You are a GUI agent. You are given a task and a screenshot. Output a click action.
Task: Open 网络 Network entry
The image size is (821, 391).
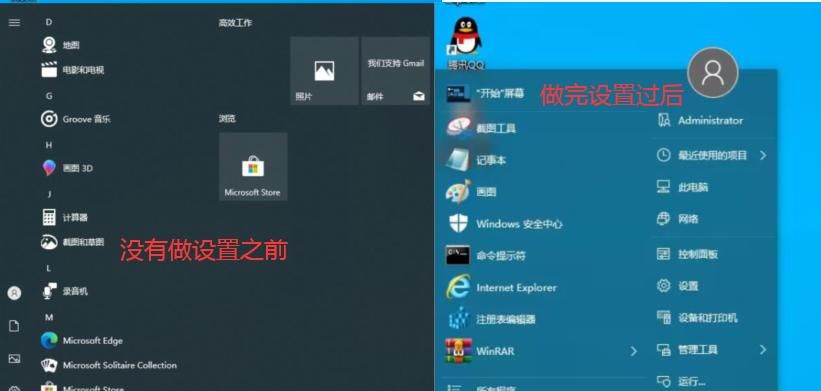688,219
